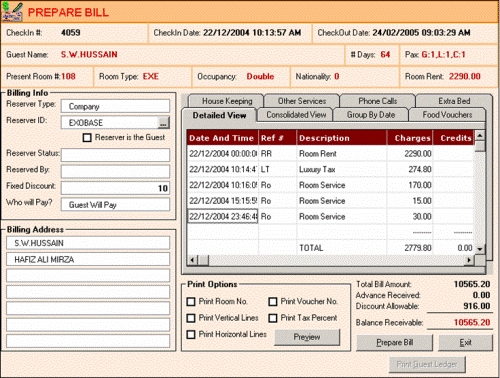The height and width of the screenshot is (378, 500).
Task: Open the Phone Calls tab
Action: pos(378,101)
